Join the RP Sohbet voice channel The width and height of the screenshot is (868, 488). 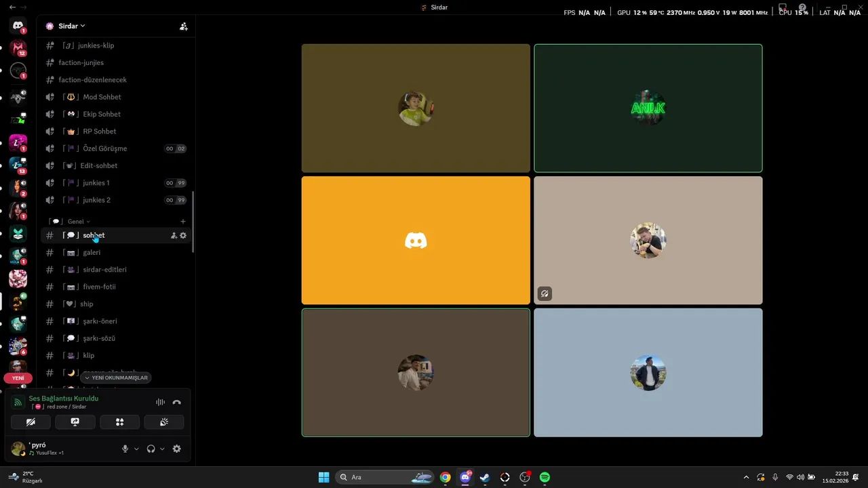pos(115,131)
